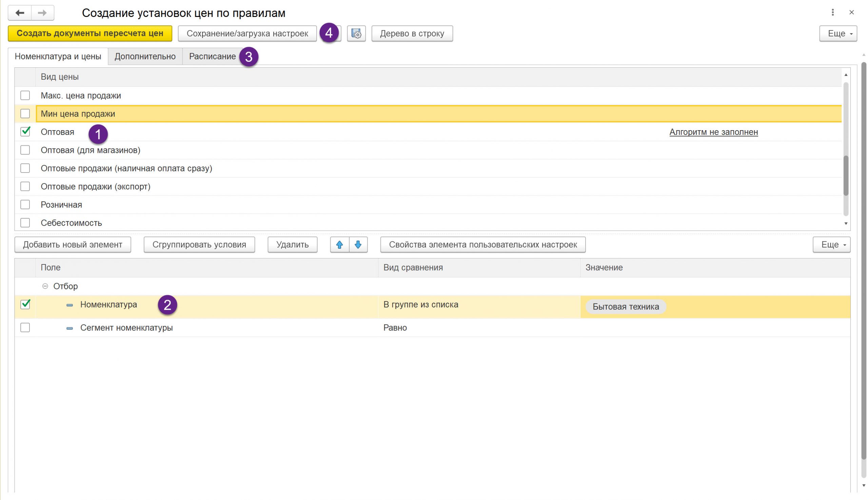Collapse the Отбор tree group
The width and height of the screenshot is (868, 500).
(x=45, y=286)
